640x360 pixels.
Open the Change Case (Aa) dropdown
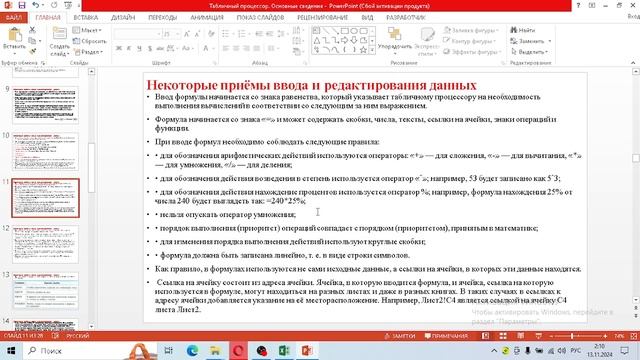(187, 48)
